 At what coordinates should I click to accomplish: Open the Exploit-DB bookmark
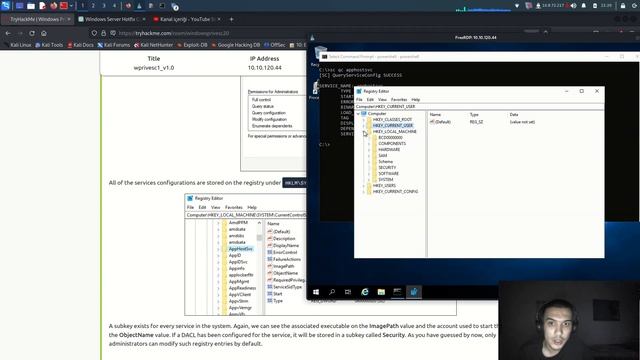click(x=192, y=45)
